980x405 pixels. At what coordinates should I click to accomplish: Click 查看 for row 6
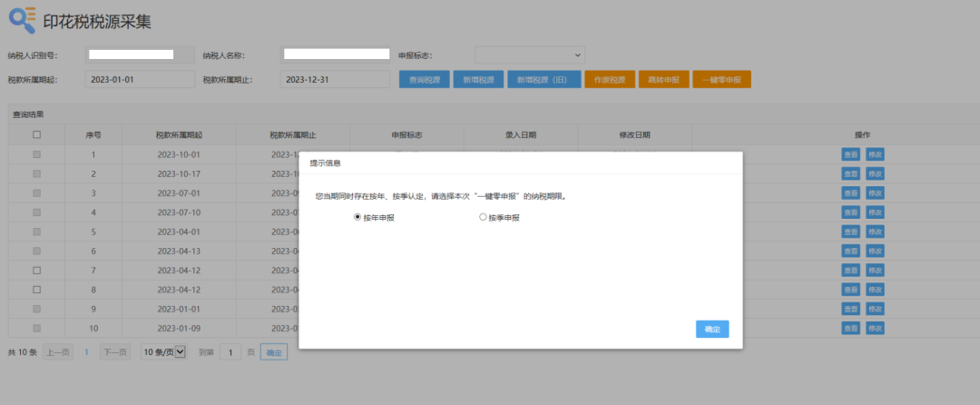[850, 252]
